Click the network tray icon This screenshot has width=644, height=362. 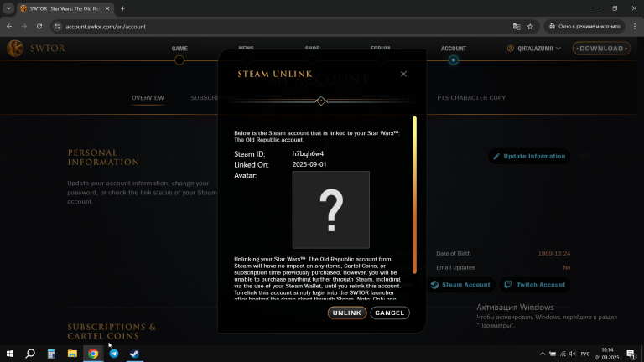point(563,354)
